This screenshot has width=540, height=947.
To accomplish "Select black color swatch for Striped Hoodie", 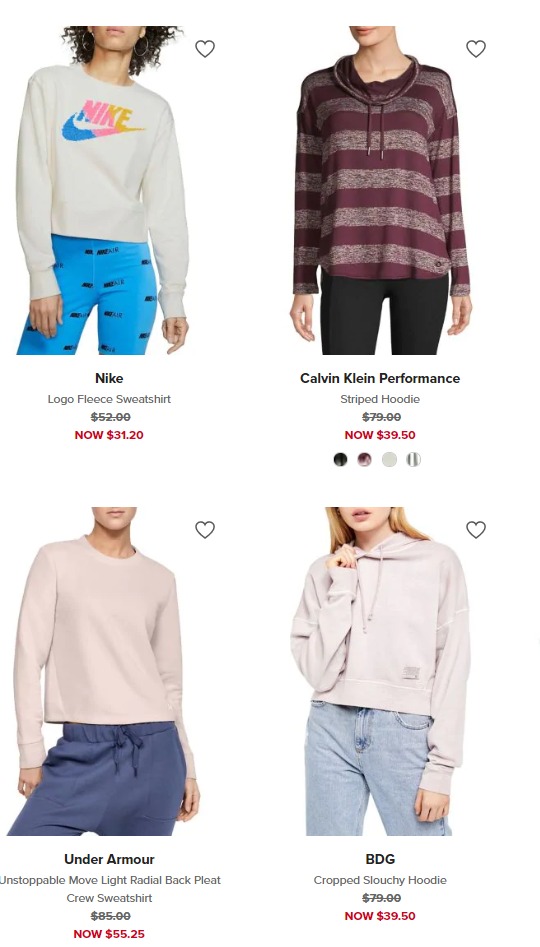I will pyautogui.click(x=341, y=460).
